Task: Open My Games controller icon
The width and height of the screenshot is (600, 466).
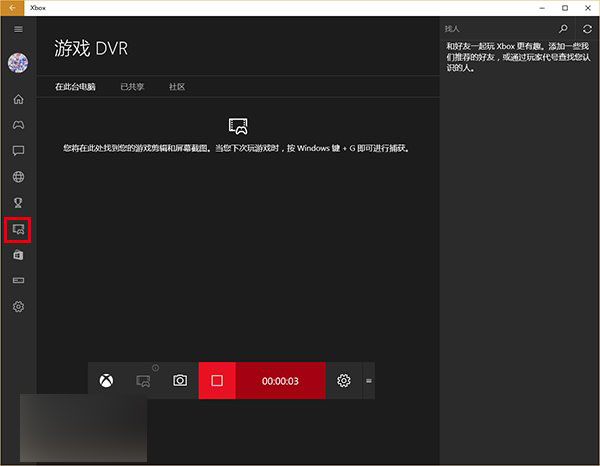Action: (18, 125)
